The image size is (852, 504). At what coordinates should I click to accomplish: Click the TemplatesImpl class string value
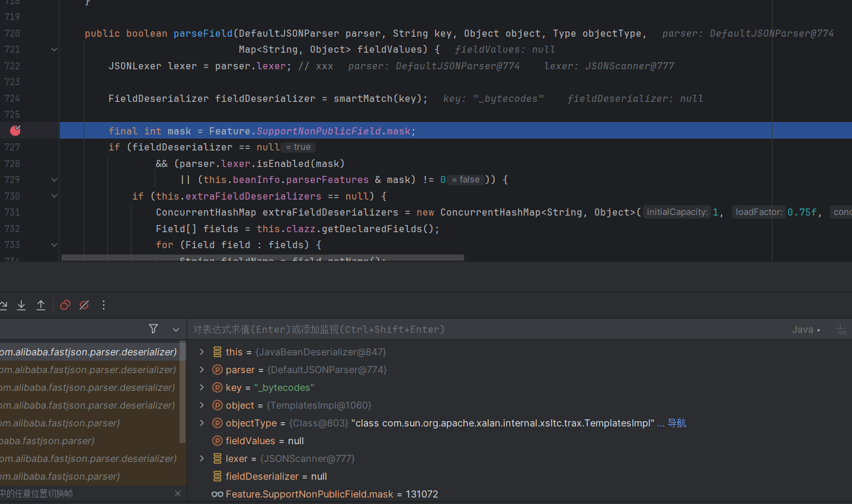coord(503,423)
